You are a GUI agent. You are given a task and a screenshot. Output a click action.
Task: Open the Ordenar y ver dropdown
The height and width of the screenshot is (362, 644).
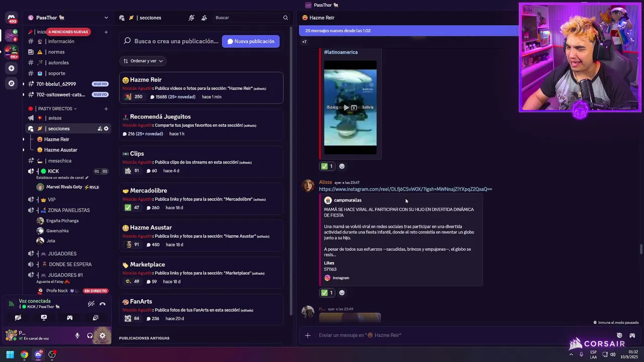pyautogui.click(x=143, y=61)
